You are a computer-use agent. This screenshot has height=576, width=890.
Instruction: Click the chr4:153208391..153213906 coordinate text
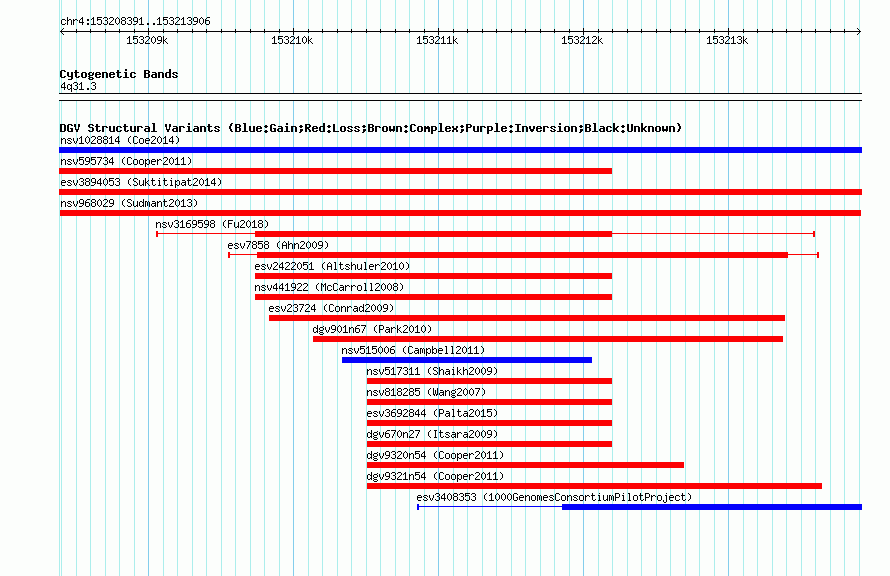[135, 21]
